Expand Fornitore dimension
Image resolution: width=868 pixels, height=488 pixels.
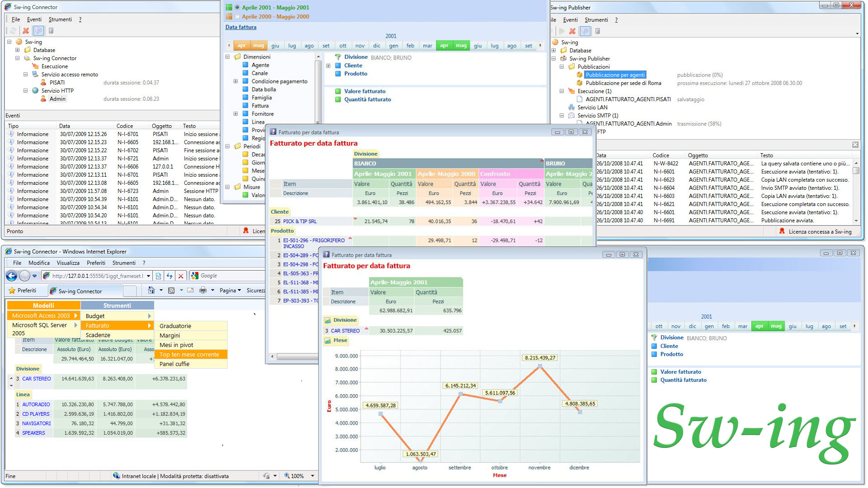(236, 114)
